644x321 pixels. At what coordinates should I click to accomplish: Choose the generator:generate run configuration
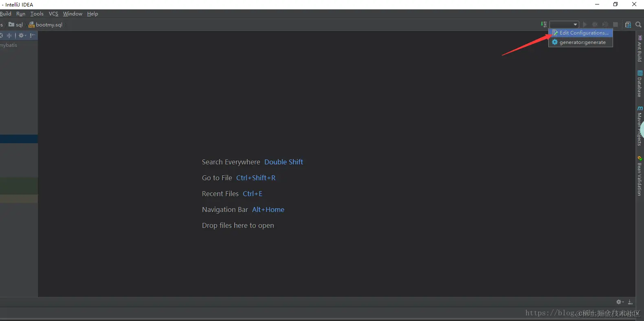point(580,42)
